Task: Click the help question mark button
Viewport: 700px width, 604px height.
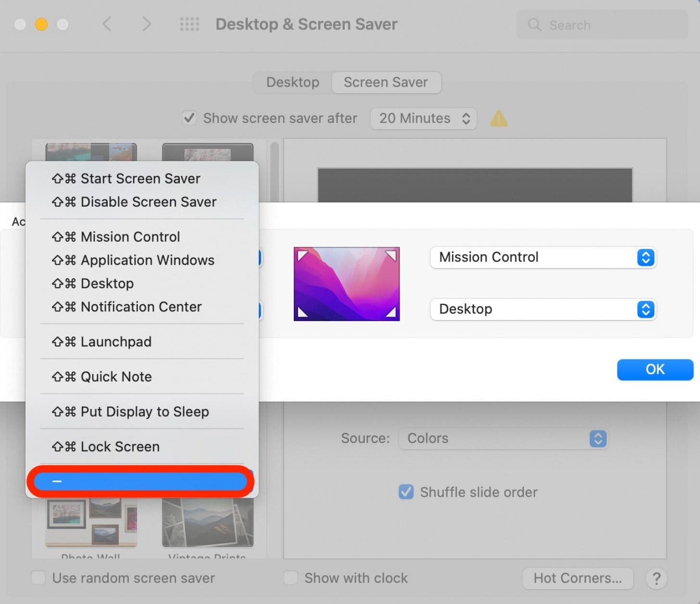Action: coord(656,579)
